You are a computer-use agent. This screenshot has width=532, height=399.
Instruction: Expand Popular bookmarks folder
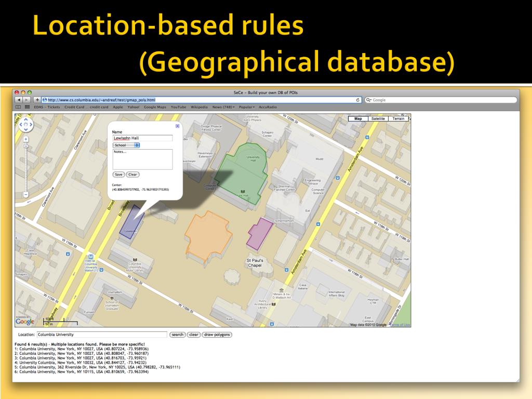pos(246,107)
